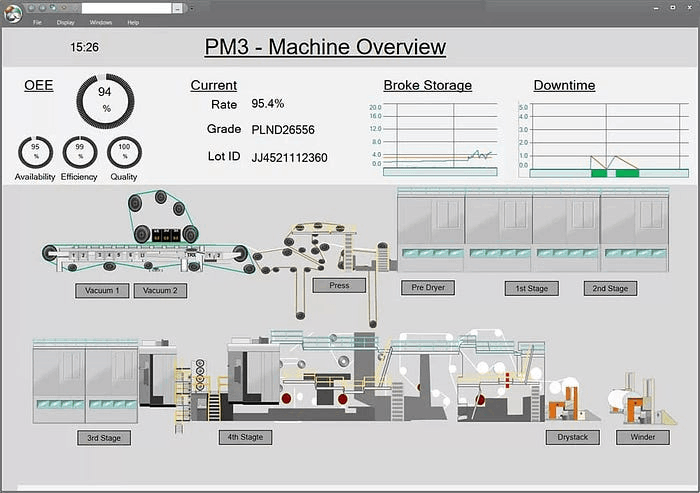
Task: Click the Vacuum 1 button
Action: coord(102,291)
